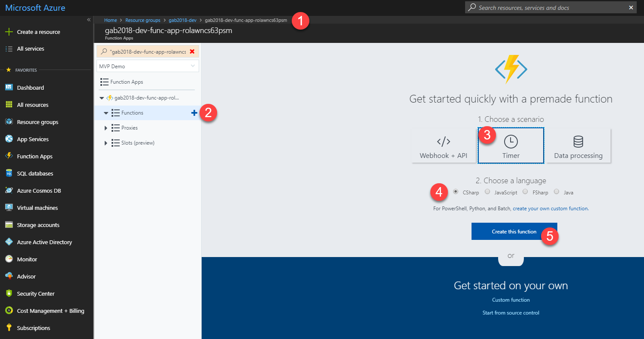
Task: Click in the Search resources, services and docs box
Action: [551, 7]
